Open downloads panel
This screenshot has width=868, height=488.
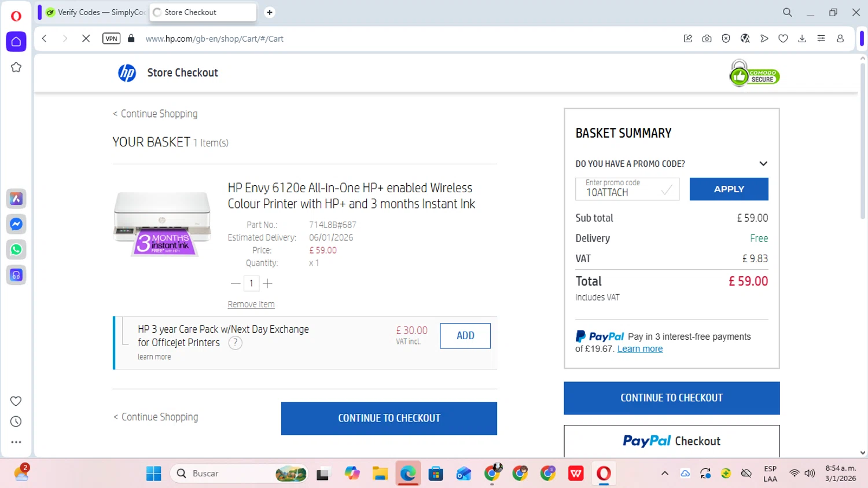click(802, 39)
